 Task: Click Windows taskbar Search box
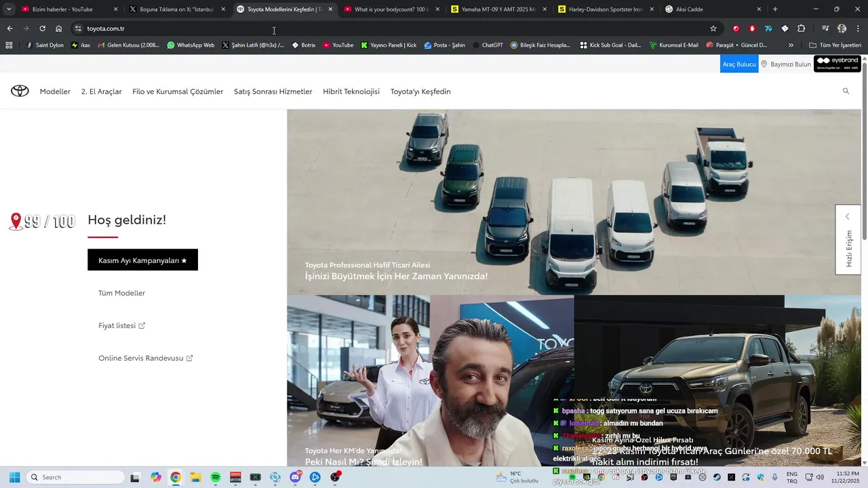(x=75, y=477)
